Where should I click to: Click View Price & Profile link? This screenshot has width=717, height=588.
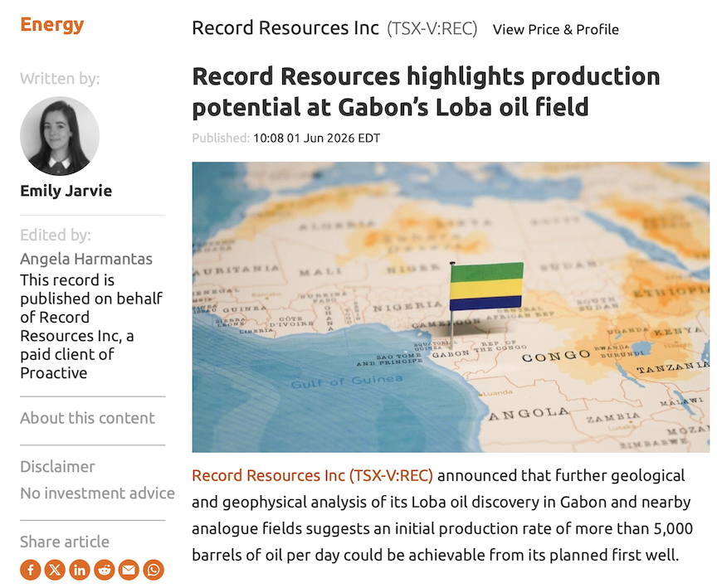555,30
